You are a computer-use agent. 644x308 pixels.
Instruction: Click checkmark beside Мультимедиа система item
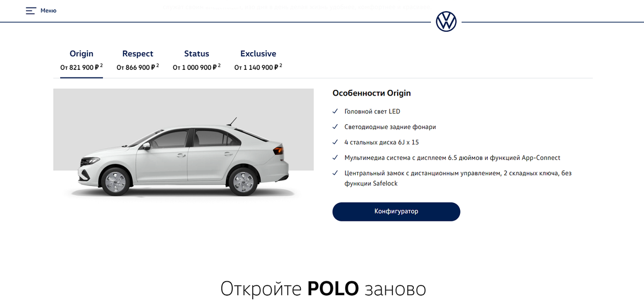coord(335,157)
